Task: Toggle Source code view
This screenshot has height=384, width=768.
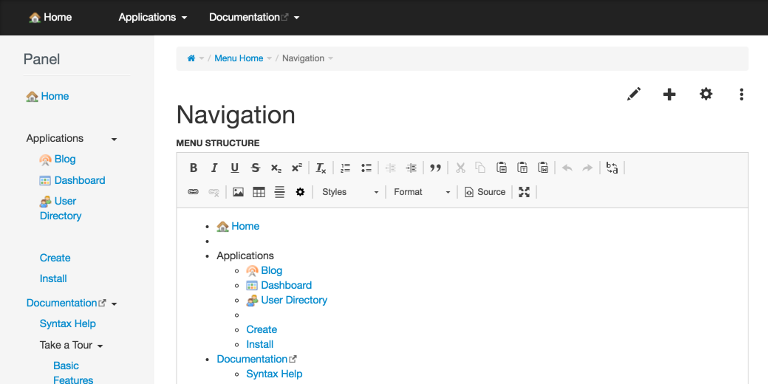Action: click(485, 192)
